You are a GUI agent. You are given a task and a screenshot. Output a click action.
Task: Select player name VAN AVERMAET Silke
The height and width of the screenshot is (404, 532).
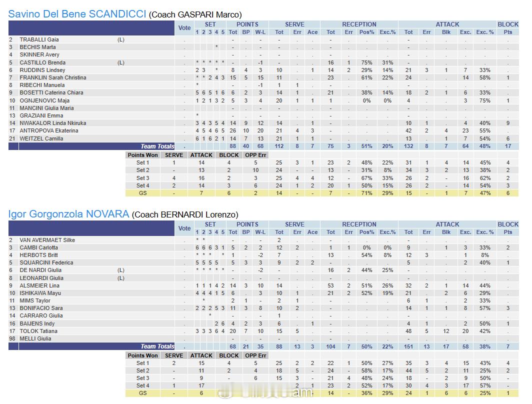(x=47, y=240)
